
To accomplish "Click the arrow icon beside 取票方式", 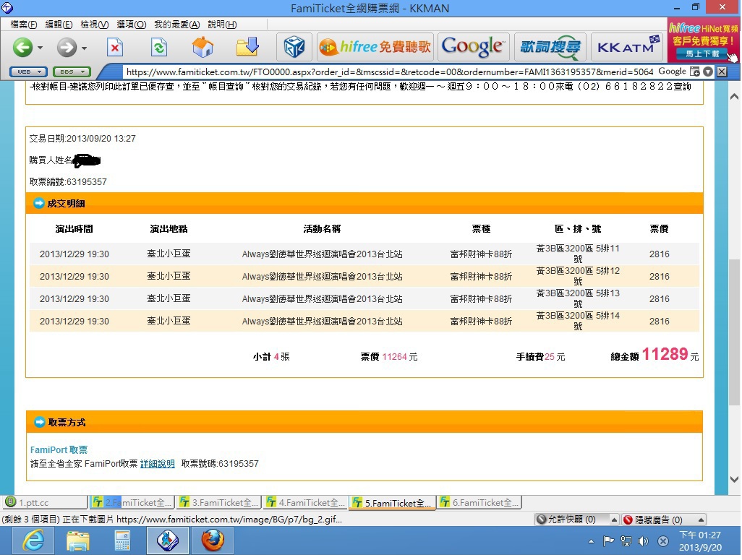I will click(39, 422).
